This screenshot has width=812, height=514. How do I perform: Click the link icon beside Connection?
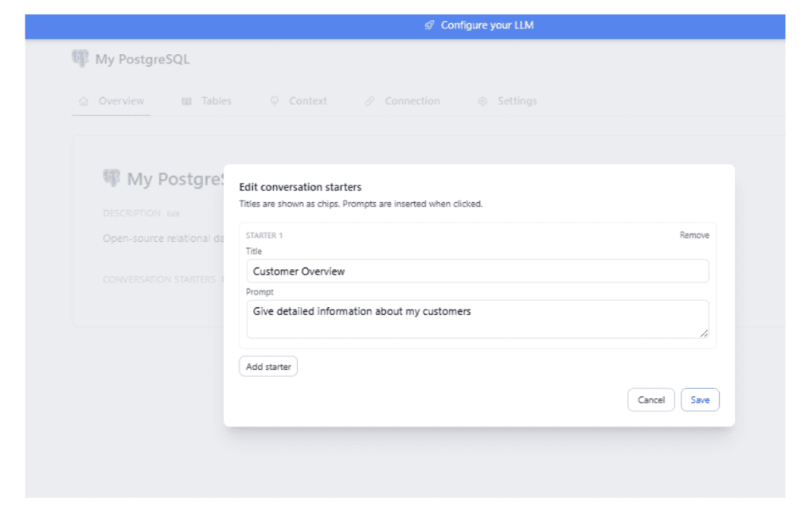[x=369, y=101]
